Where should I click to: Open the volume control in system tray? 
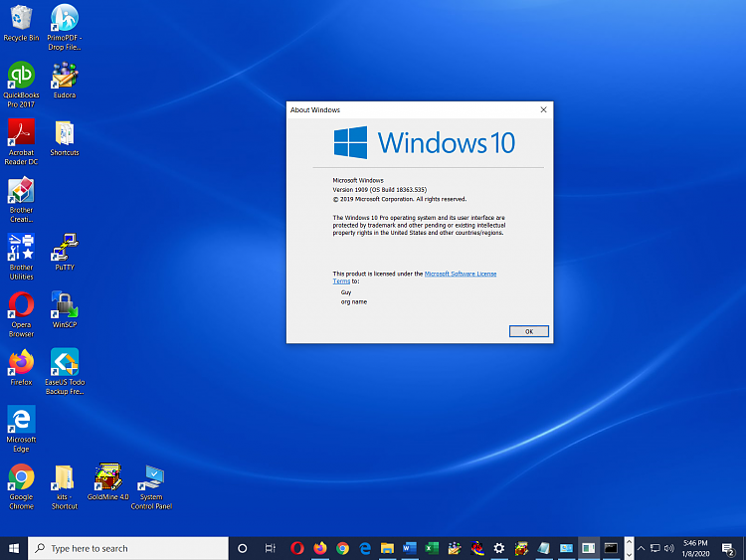coord(669,549)
